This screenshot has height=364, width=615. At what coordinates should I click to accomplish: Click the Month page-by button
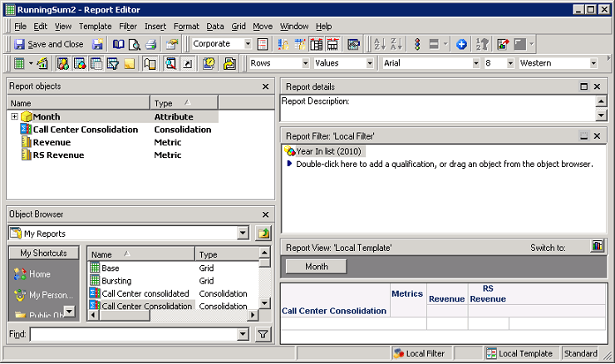point(316,267)
